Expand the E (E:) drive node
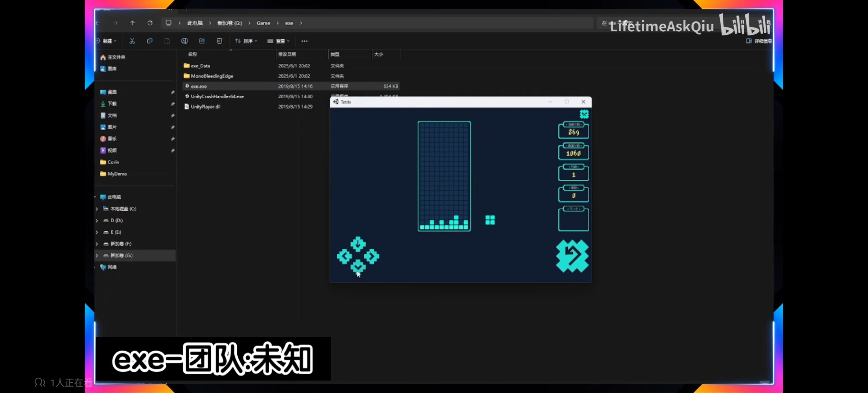 97,232
